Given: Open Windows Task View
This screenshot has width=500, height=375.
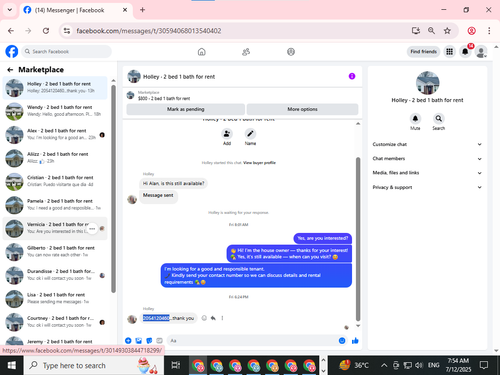Looking at the screenshot, I should pos(176,366).
